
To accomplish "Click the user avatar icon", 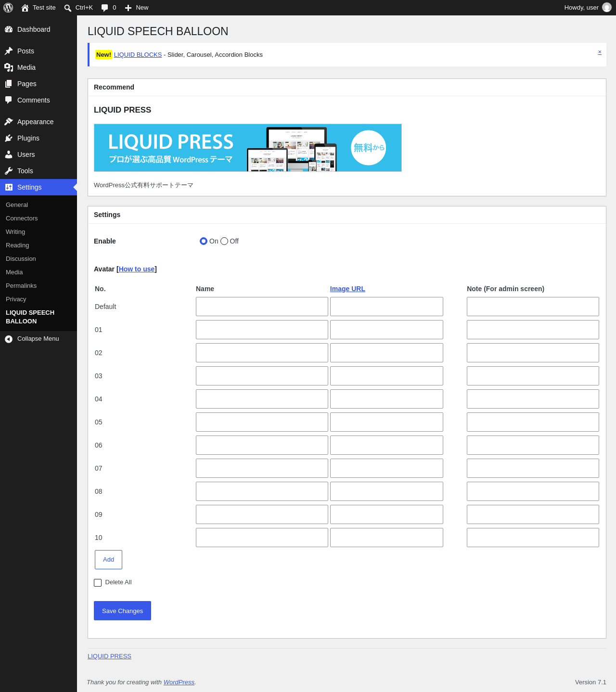I will coord(607,8).
